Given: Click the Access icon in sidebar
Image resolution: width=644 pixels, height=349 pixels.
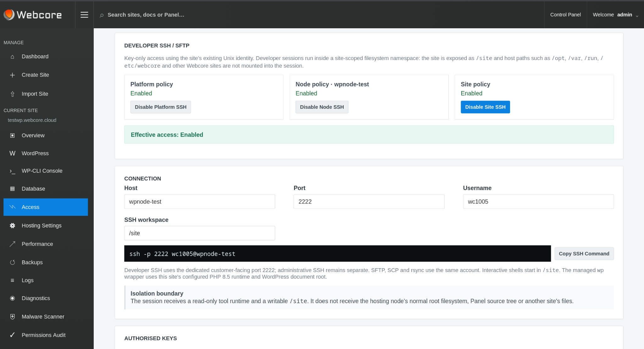Looking at the screenshot, I should click(x=12, y=207).
